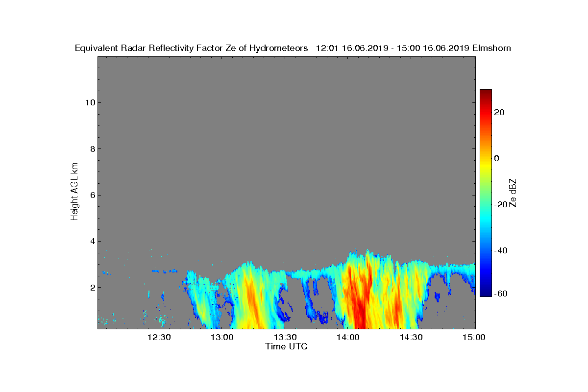The width and height of the screenshot is (588, 392).
Task: Click the colorbar value 20
Action: click(x=500, y=112)
